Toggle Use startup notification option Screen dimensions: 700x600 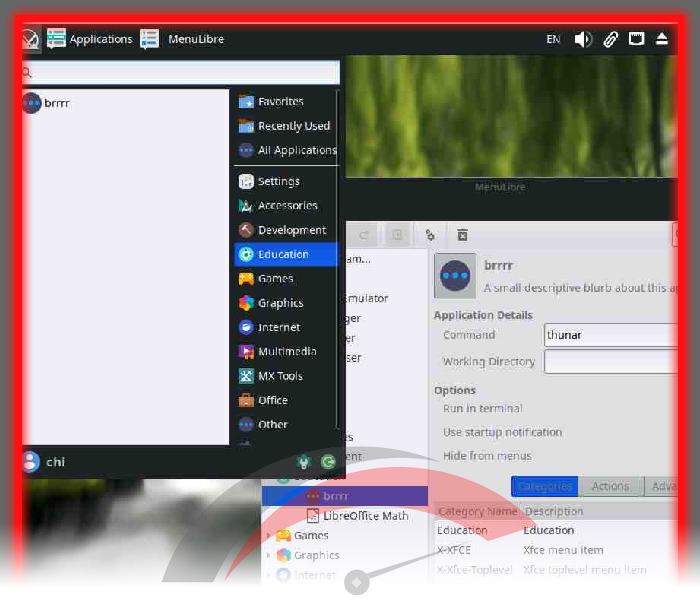[x=502, y=432]
